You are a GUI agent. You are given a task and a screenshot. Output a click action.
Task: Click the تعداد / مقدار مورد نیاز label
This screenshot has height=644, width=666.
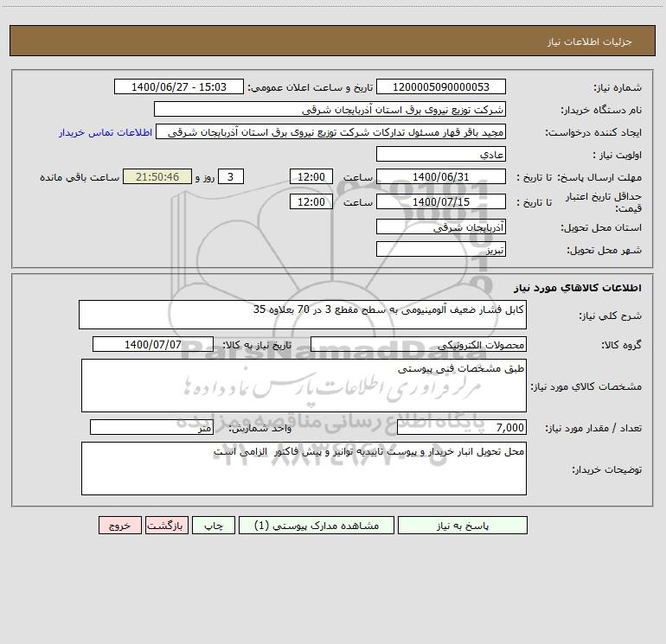(x=593, y=429)
